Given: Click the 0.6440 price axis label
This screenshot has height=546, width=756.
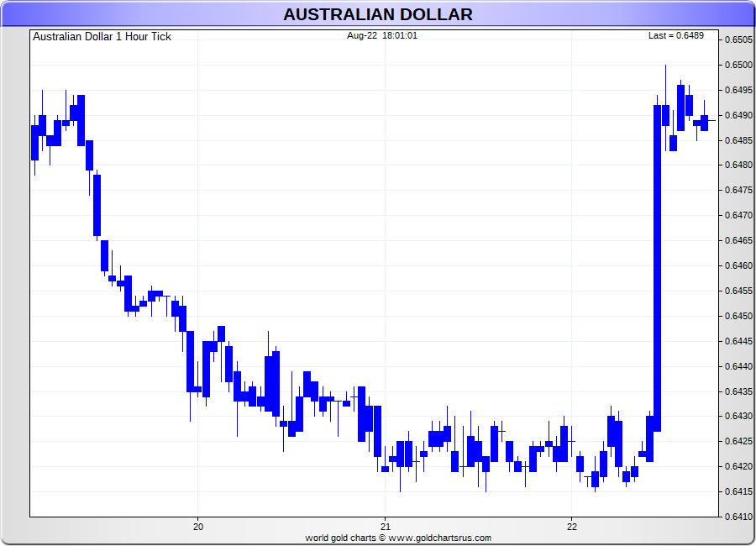Looking at the screenshot, I should point(738,366).
